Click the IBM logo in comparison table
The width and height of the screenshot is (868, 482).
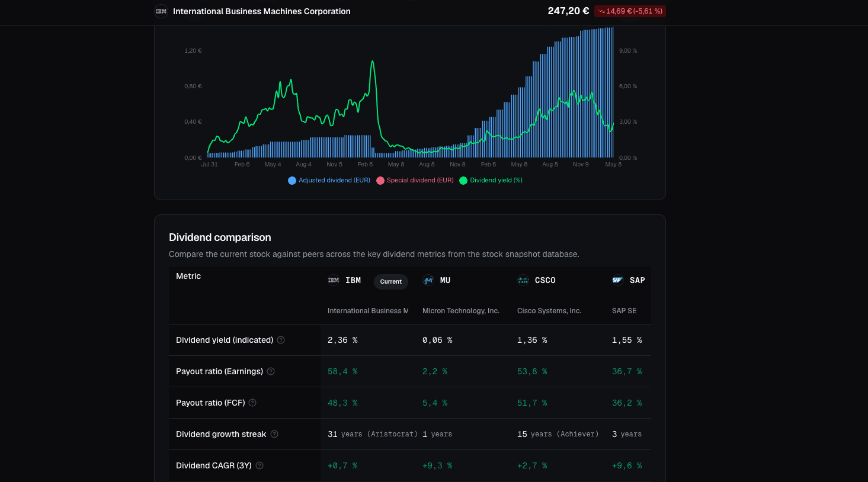(334, 280)
